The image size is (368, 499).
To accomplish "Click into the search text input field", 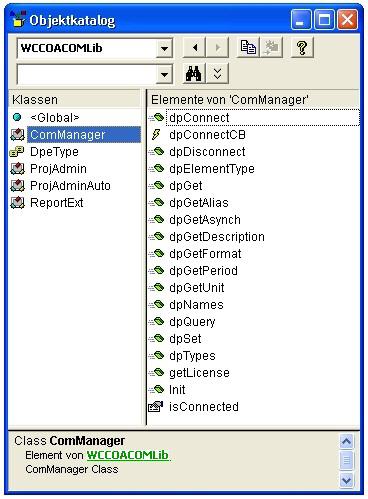I will (x=87, y=74).
